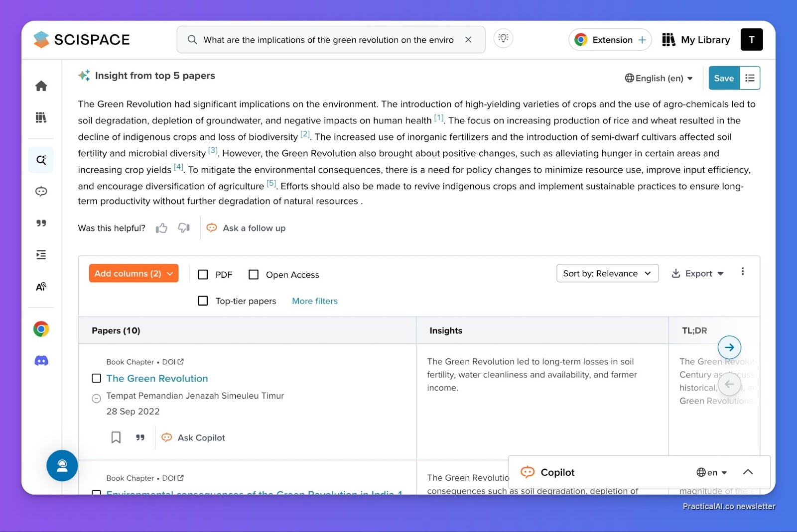Click citation reference [3]
The width and height of the screenshot is (797, 532).
(x=213, y=150)
